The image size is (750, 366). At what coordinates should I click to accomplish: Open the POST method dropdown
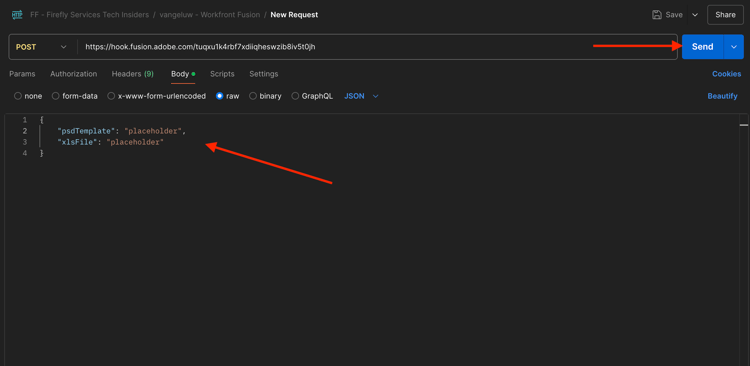41,47
